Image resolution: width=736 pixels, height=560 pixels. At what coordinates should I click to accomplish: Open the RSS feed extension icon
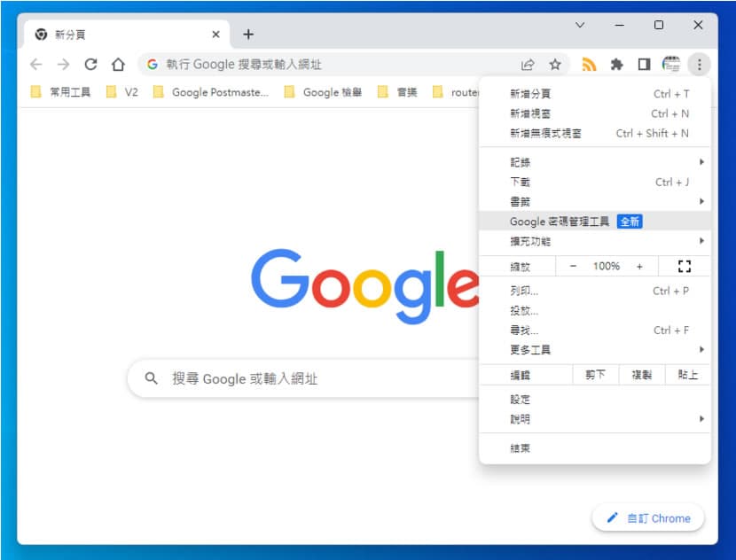589,65
